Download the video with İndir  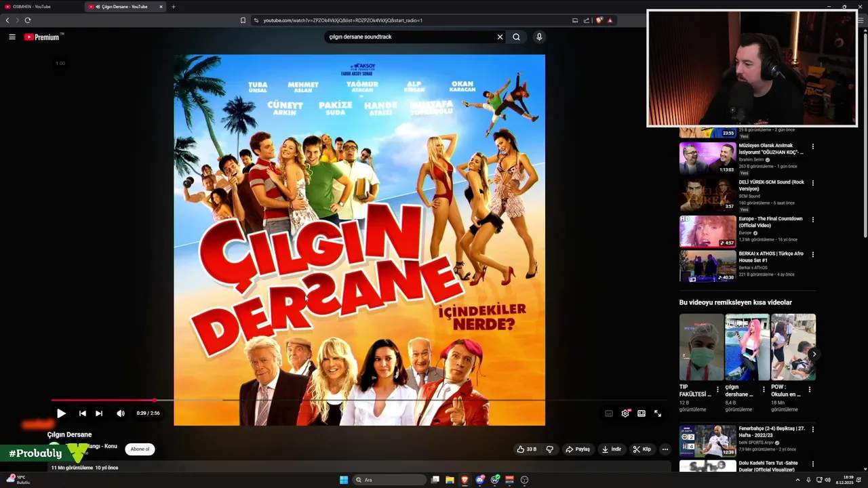tap(612, 449)
